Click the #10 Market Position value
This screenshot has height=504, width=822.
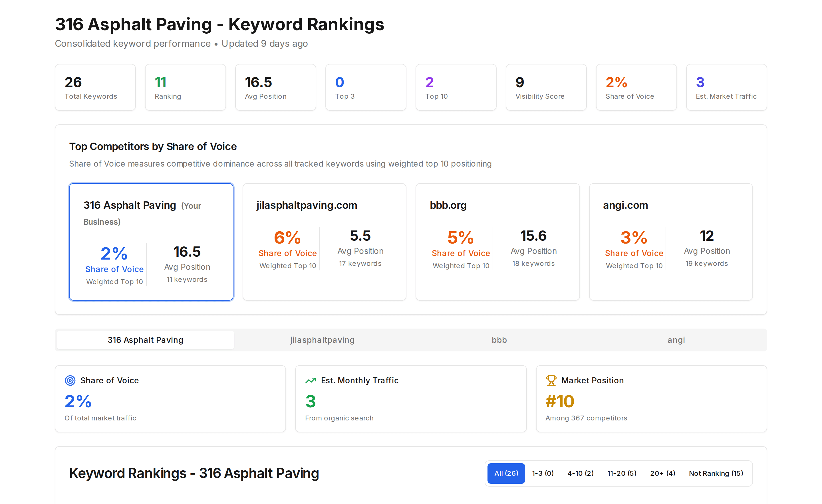coord(560,401)
